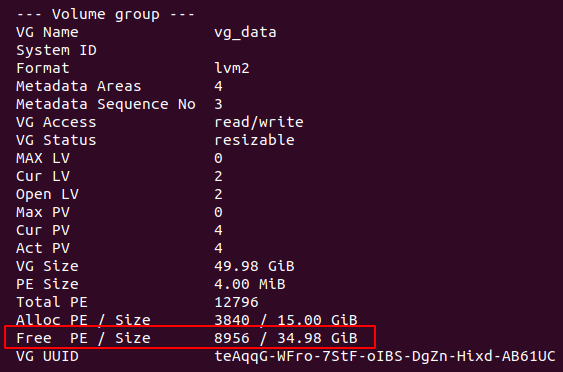Click the 15.00 GiB allocated size
The width and height of the screenshot is (563, 372).
pyautogui.click(x=317, y=320)
